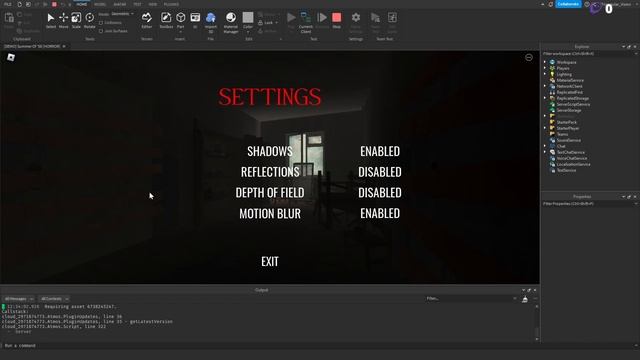Open the Color dropdown arrow
Viewport: 640px width, 360px height.
[x=248, y=32]
